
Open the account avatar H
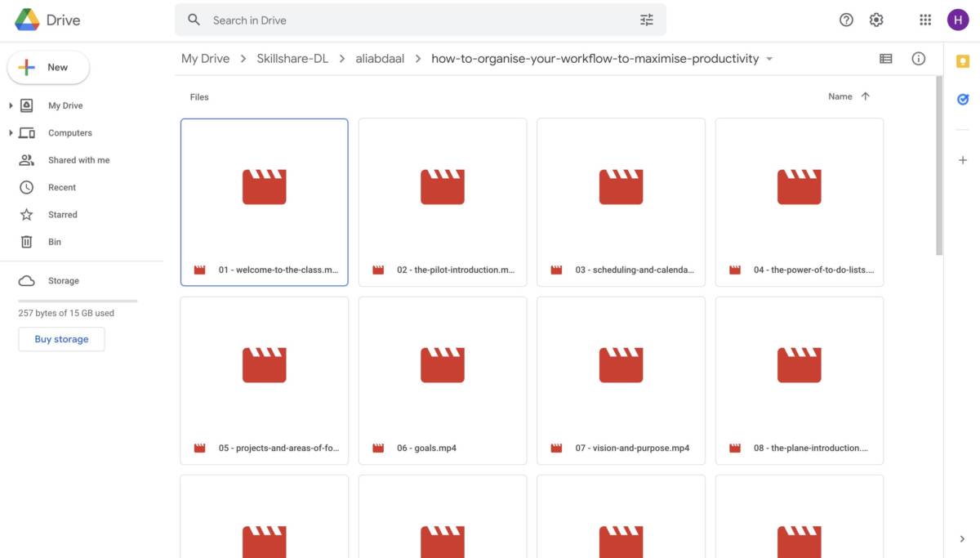tap(958, 20)
